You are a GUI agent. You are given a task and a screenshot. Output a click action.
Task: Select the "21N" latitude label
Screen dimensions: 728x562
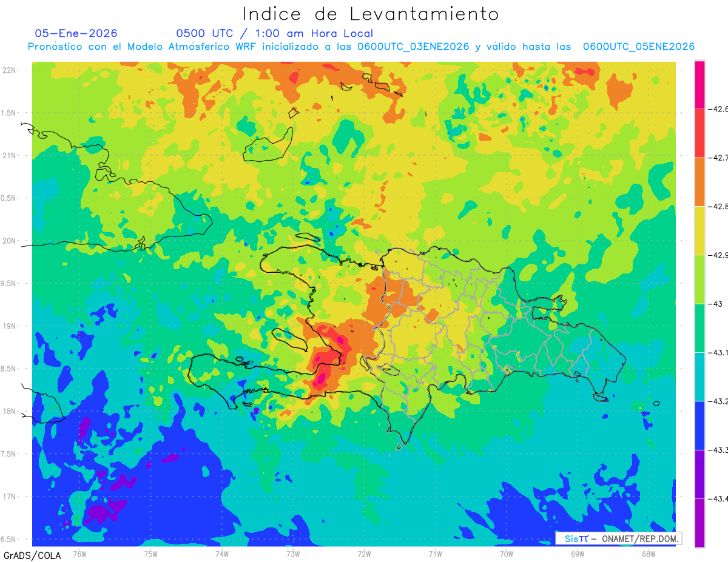10,155
